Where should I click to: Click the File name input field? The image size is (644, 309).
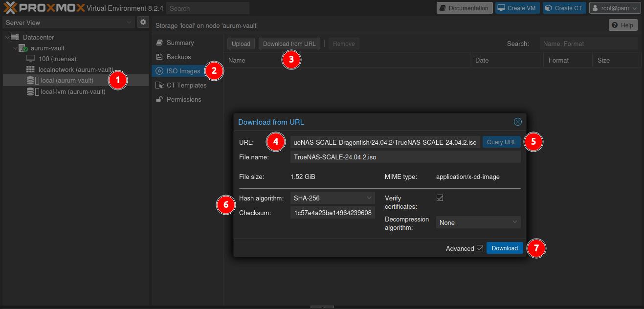(x=405, y=157)
